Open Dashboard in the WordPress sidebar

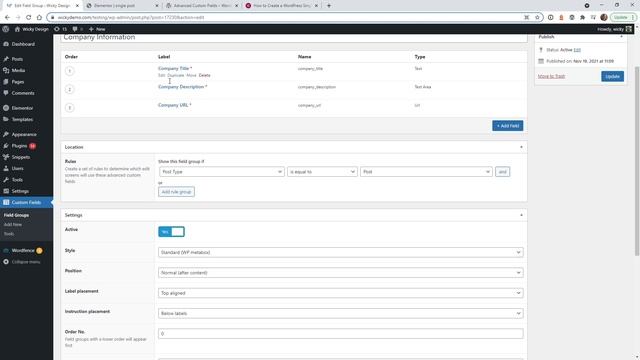tap(23, 44)
